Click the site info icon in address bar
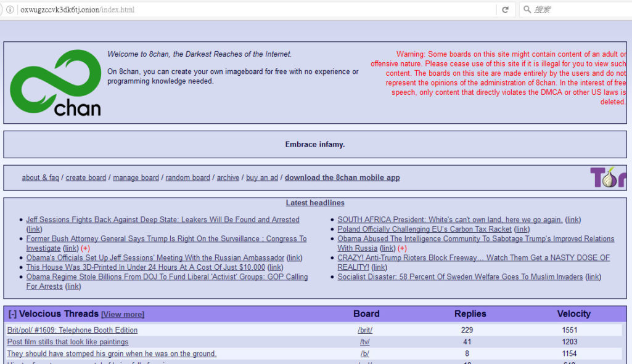The width and height of the screenshot is (632, 364). pyautogui.click(x=10, y=10)
